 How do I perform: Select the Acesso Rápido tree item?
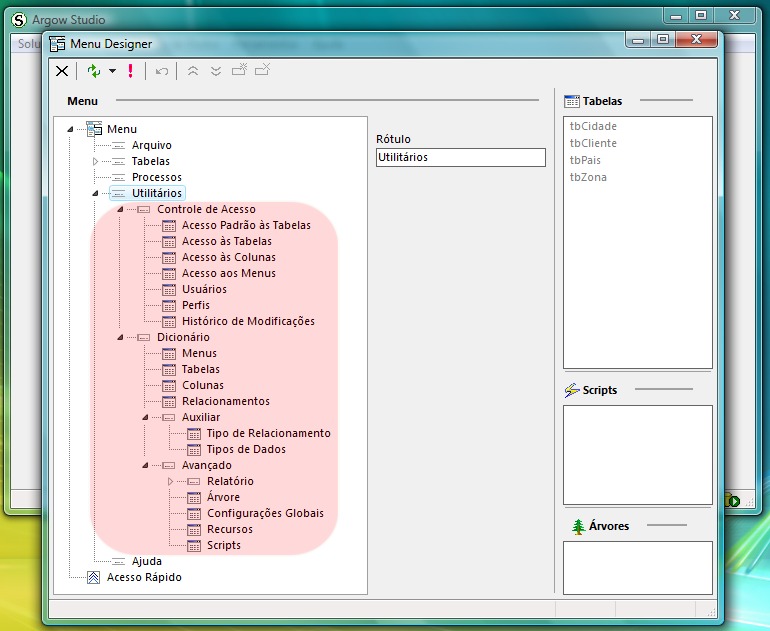[x=144, y=577]
